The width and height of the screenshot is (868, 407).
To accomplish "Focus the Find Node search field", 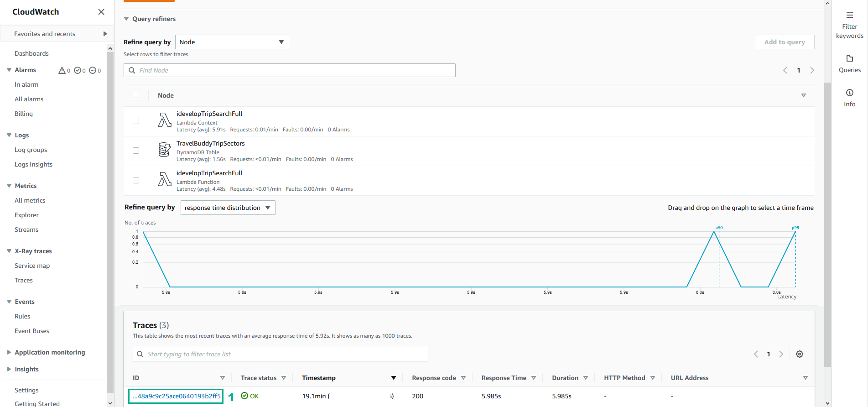I will point(290,70).
